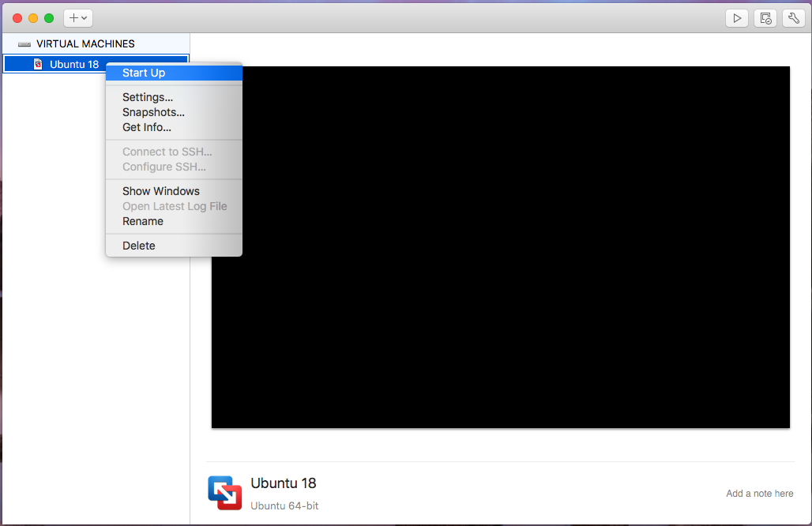Choose Start Up from the context menu
The image size is (812, 526).
[174, 73]
